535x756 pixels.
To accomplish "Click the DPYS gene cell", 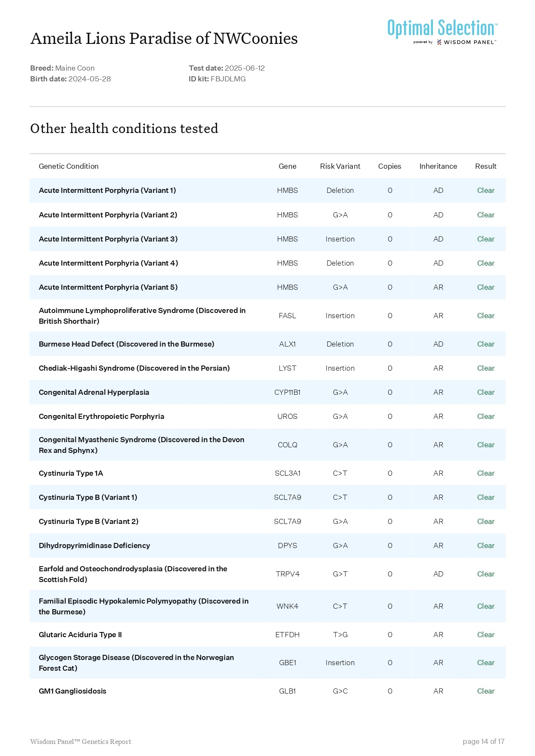I will click(287, 545).
